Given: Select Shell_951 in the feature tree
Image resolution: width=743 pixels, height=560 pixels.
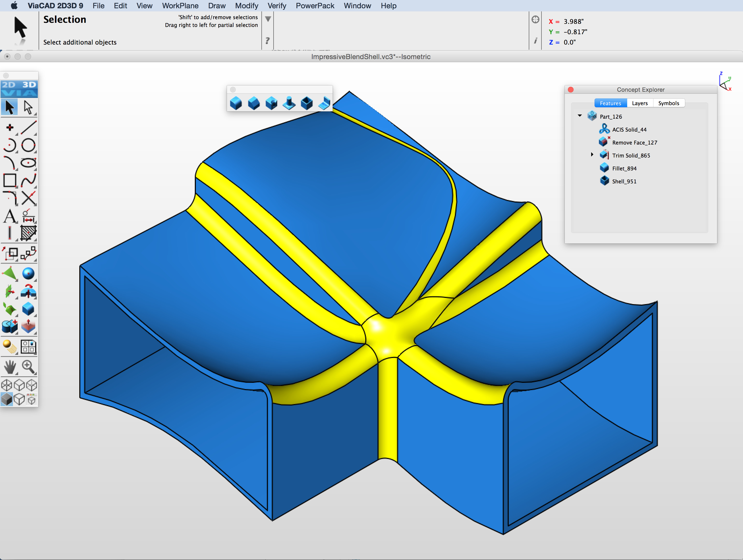Looking at the screenshot, I should point(624,181).
